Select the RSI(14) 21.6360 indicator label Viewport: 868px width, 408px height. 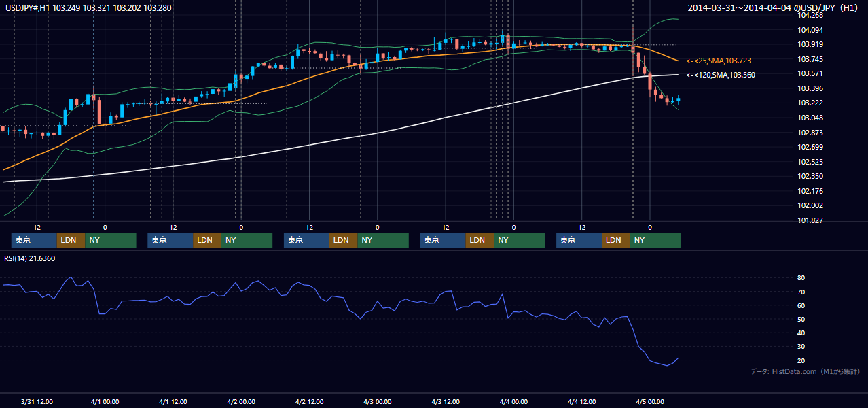29,258
